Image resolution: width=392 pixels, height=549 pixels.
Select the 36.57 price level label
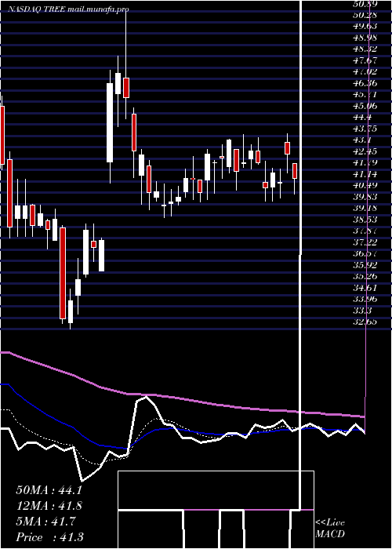tap(365, 254)
